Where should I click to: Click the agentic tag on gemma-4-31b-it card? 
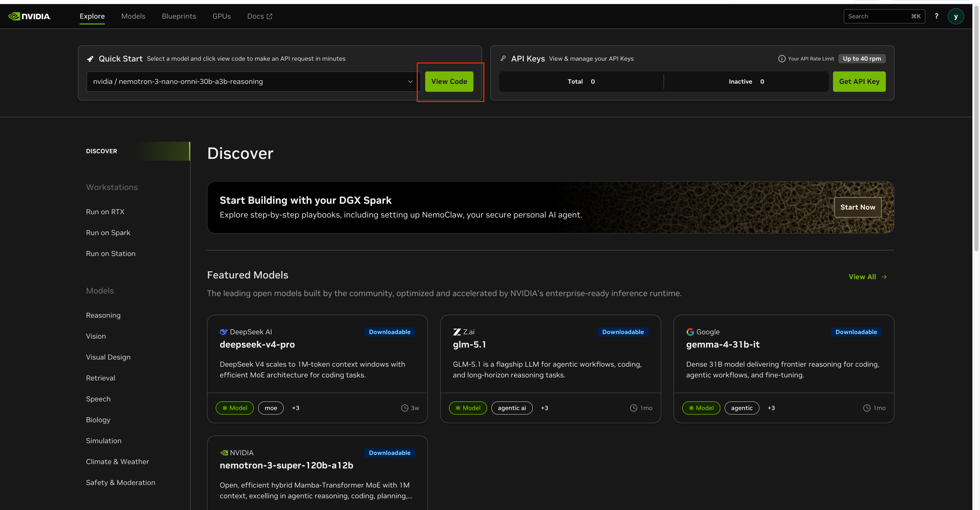741,408
